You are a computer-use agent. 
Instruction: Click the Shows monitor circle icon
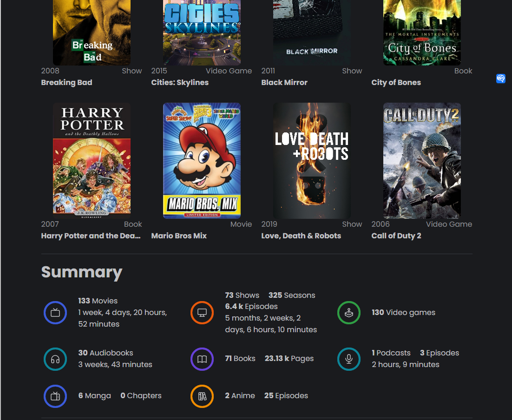click(x=202, y=313)
